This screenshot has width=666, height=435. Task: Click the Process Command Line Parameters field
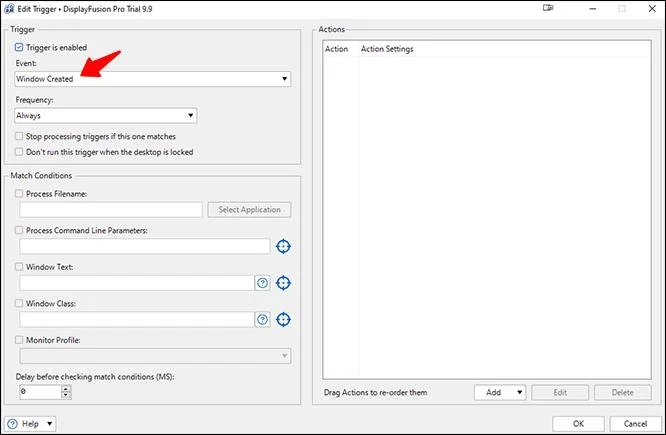[x=144, y=246]
